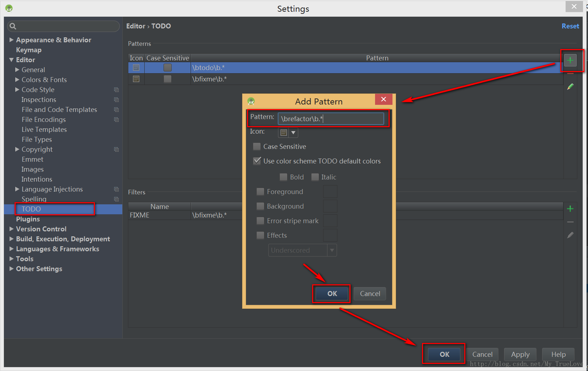Click the gray pencil edit filter icon
588x371 pixels.
[570, 235]
